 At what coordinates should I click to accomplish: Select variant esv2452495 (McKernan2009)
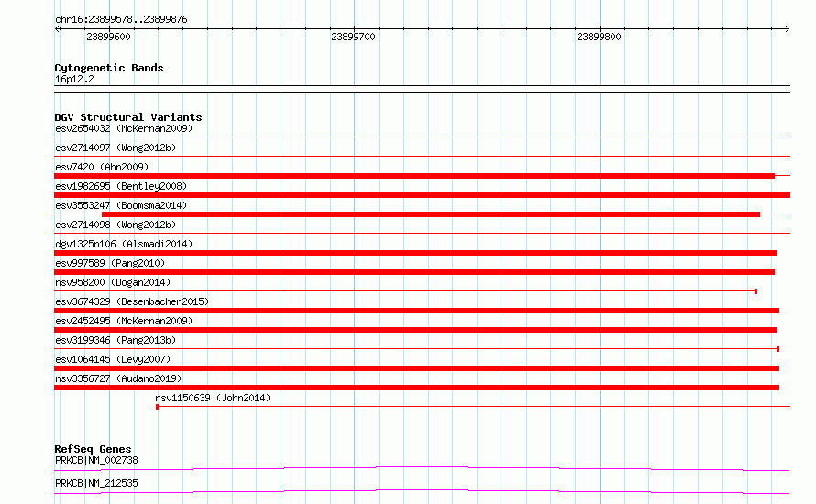124,321
